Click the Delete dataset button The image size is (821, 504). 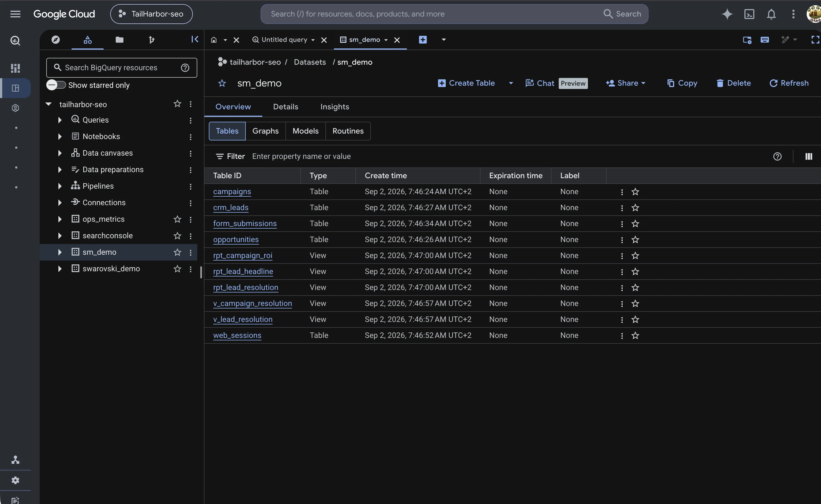pyautogui.click(x=733, y=83)
